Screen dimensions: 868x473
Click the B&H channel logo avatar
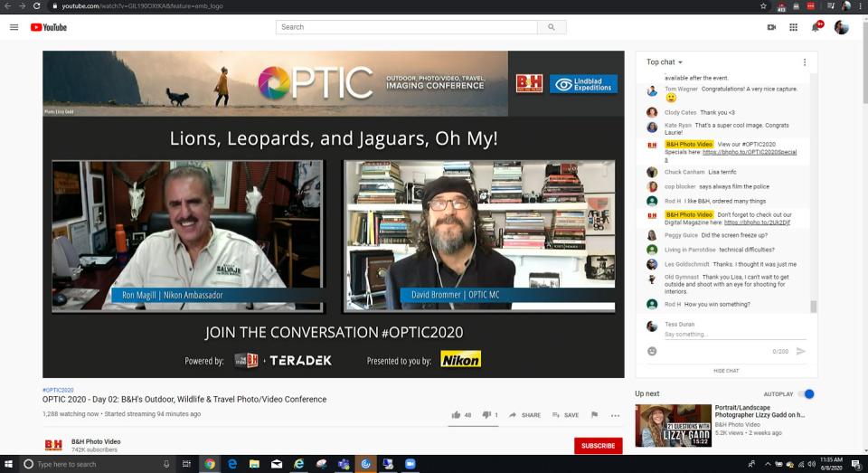pyautogui.click(x=53, y=444)
